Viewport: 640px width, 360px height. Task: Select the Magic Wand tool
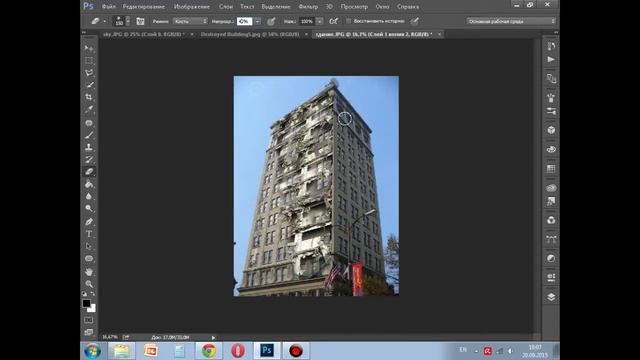click(x=89, y=85)
